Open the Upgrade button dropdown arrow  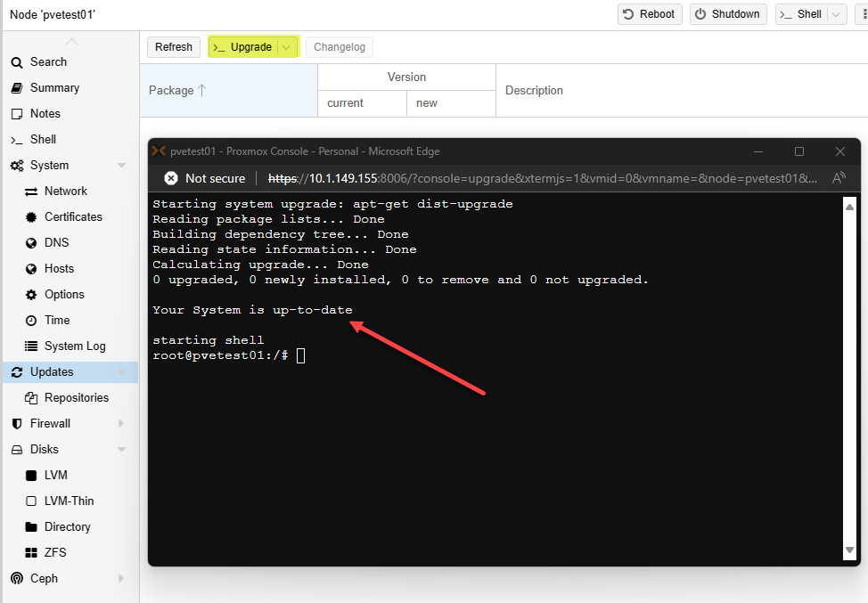click(x=286, y=47)
